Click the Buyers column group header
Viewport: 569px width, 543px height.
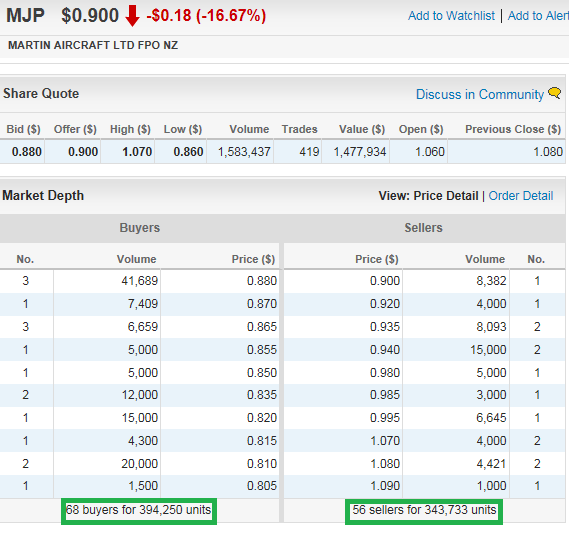[x=140, y=228]
